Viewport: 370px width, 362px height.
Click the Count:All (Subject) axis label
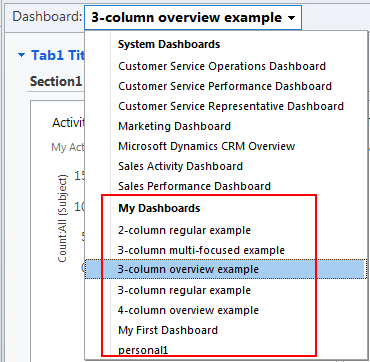pos(62,218)
